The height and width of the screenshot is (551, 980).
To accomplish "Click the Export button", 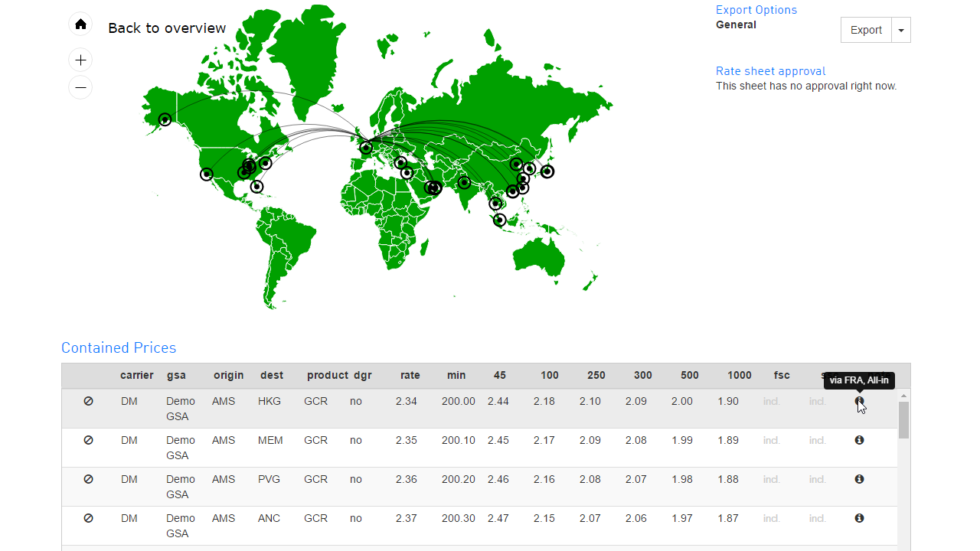I will click(866, 30).
